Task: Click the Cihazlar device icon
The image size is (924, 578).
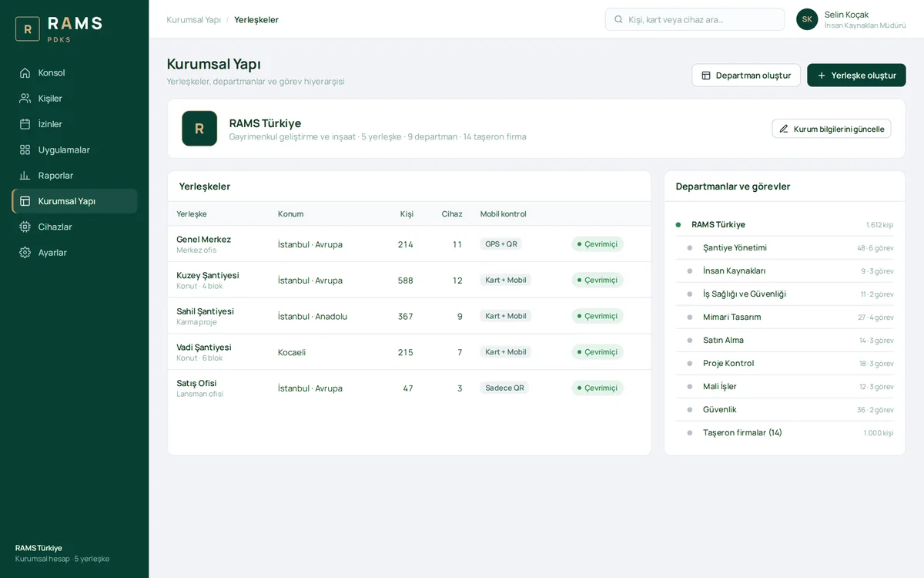Action: pyautogui.click(x=25, y=227)
